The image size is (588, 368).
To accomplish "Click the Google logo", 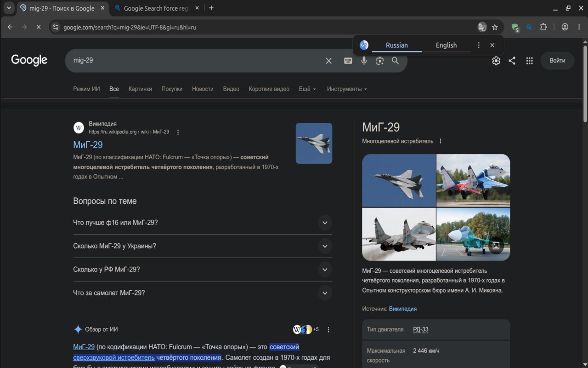I will 29,60.
